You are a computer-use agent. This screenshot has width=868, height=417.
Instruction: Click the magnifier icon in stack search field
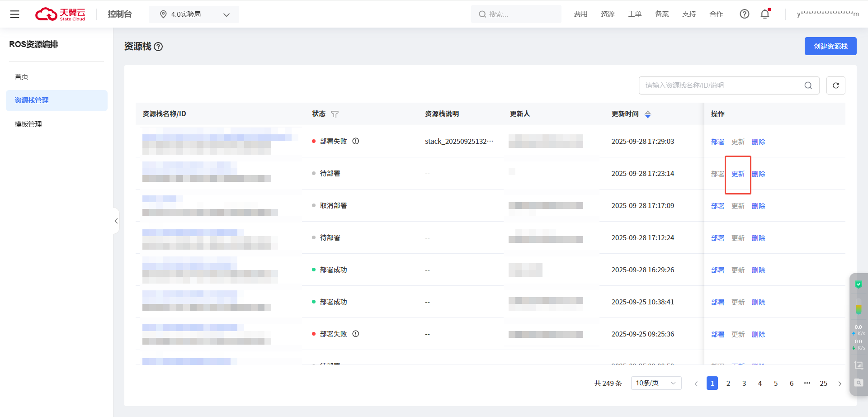click(x=808, y=85)
